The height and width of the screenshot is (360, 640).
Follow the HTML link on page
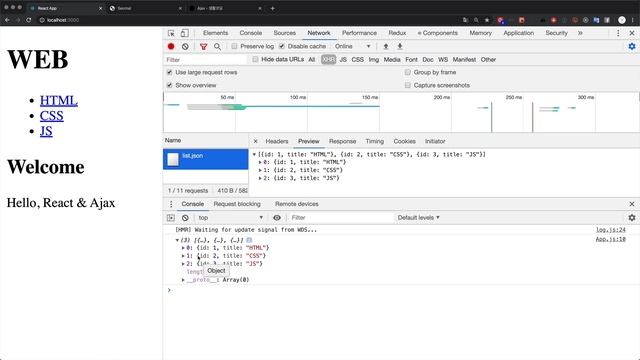point(59,101)
